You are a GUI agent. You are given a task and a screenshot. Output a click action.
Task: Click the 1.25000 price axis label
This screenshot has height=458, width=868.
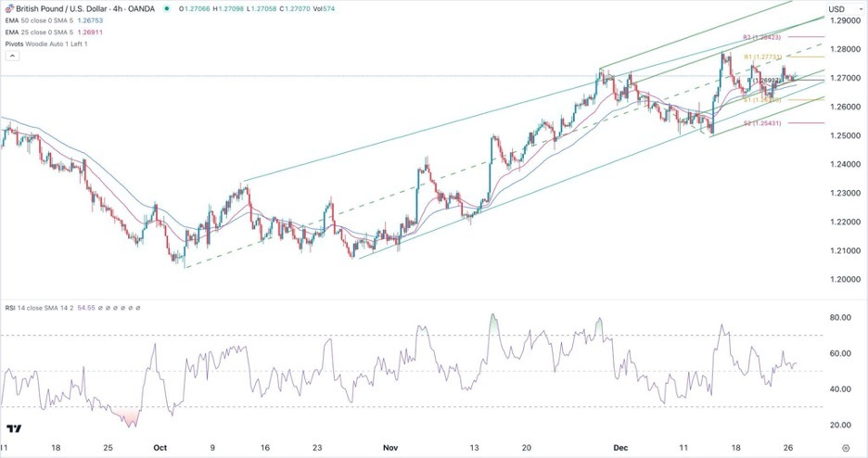846,135
